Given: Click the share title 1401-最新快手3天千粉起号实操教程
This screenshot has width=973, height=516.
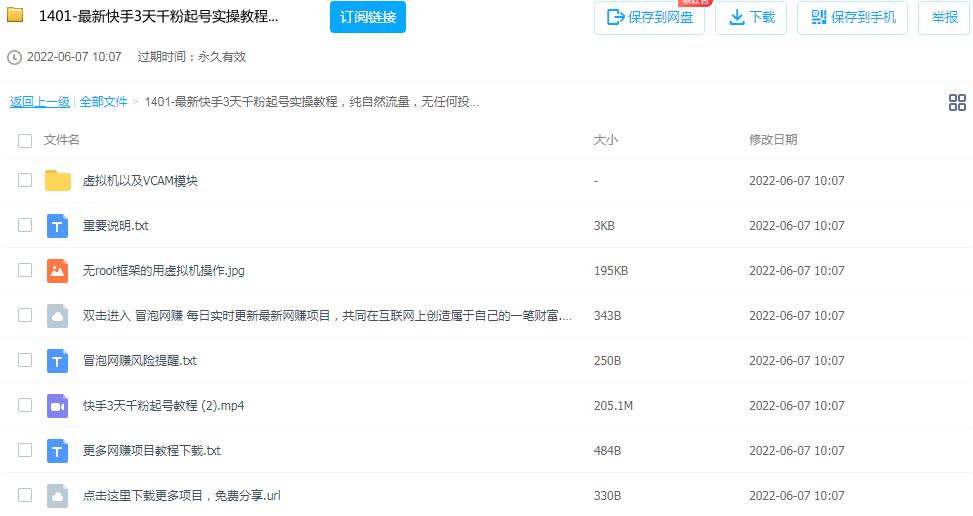Looking at the screenshot, I should point(159,16).
